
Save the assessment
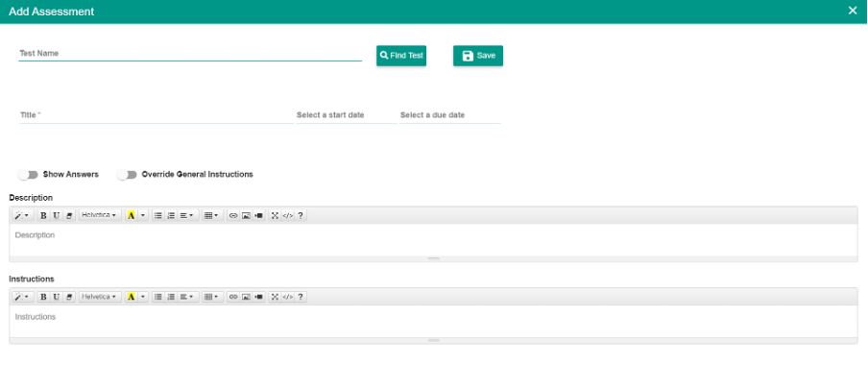(x=478, y=56)
